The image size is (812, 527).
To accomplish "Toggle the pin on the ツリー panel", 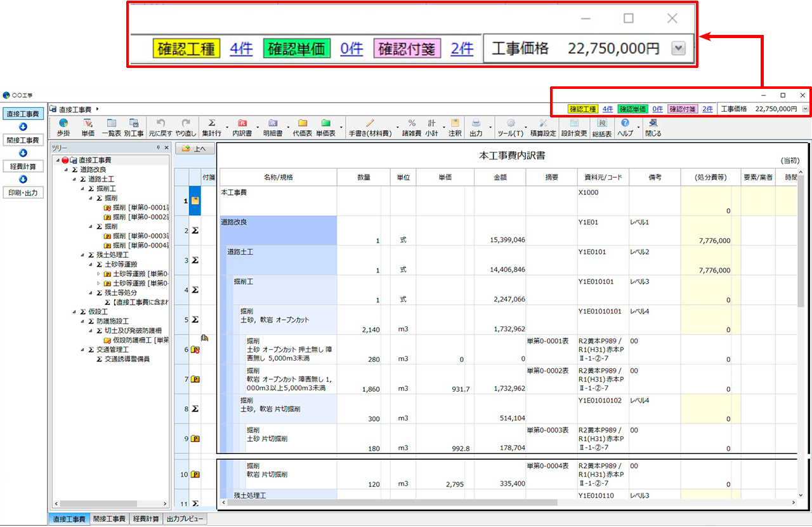I will coord(158,147).
